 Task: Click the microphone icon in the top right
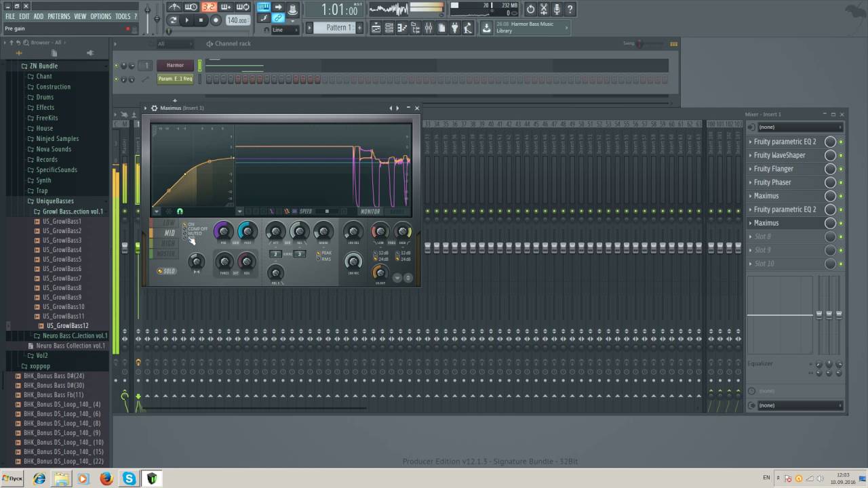[557, 9]
